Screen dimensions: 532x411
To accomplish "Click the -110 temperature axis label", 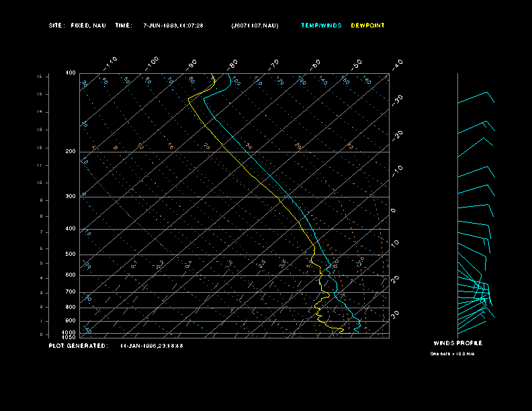I will pos(112,62).
